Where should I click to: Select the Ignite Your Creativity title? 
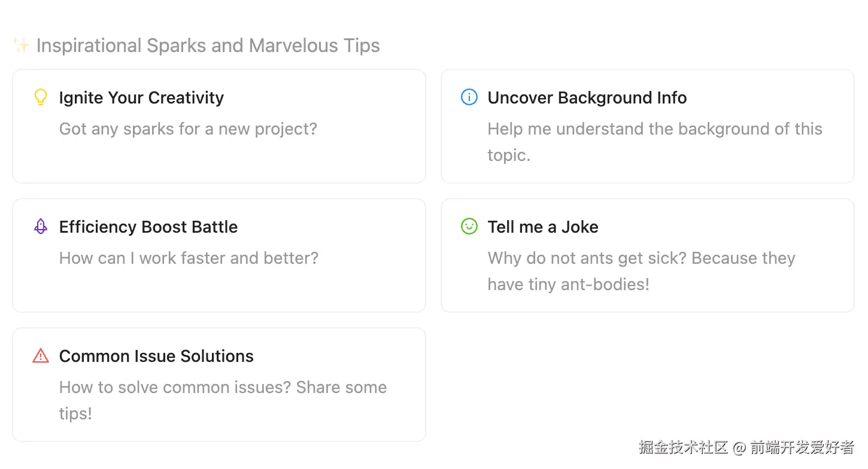tap(141, 98)
